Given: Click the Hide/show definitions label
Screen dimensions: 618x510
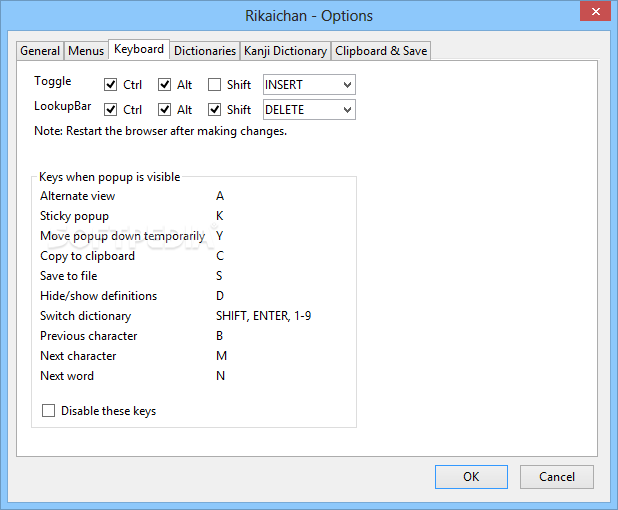Looking at the screenshot, I should 99,296.
